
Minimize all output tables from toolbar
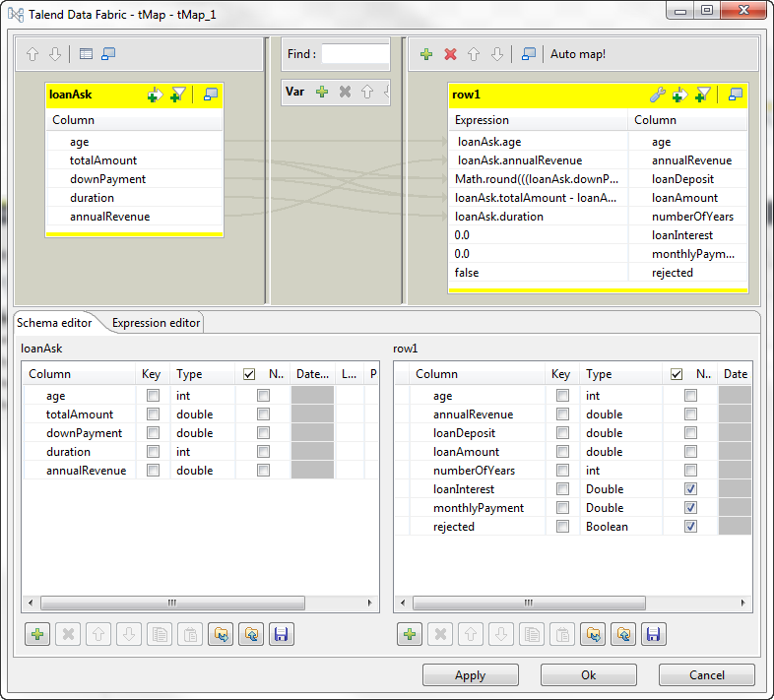tap(529, 54)
